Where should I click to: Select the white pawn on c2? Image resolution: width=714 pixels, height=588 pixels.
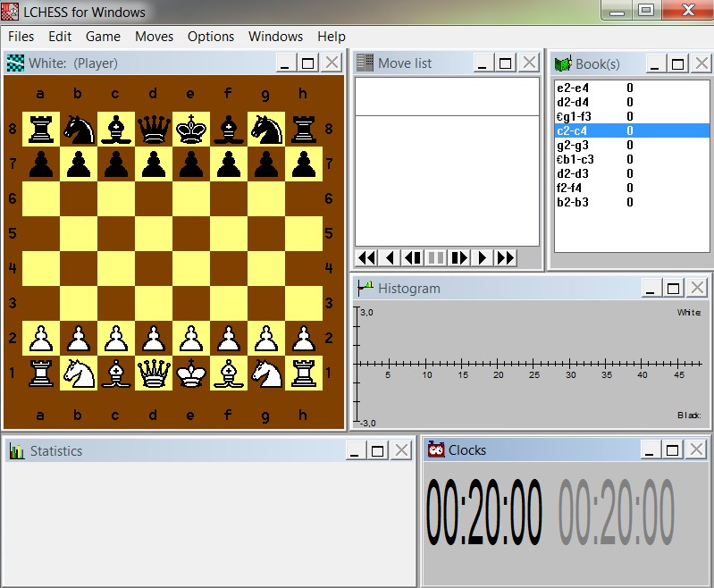116,339
